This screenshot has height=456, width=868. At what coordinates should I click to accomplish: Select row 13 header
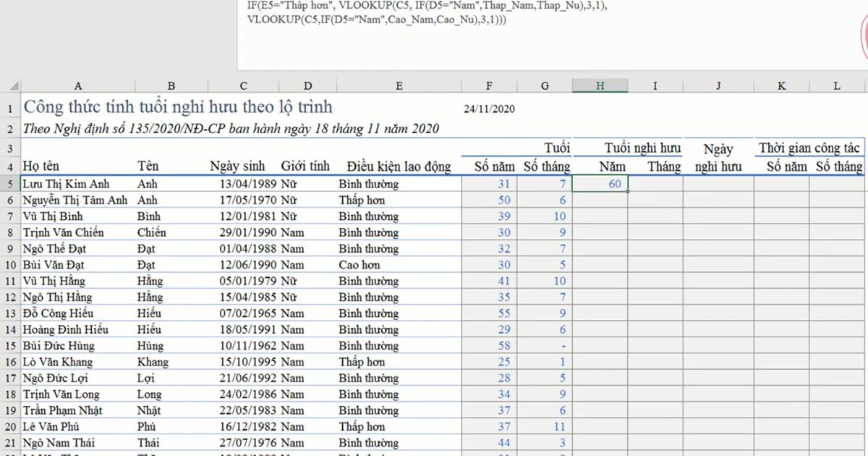[10, 313]
